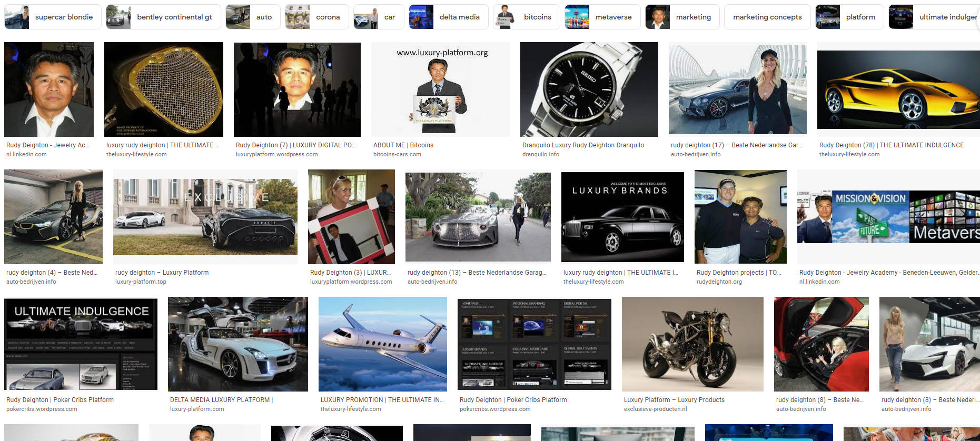This screenshot has width=980, height=441.
Task: Open the Mercedes SLS gullwing image
Action: pos(238,344)
